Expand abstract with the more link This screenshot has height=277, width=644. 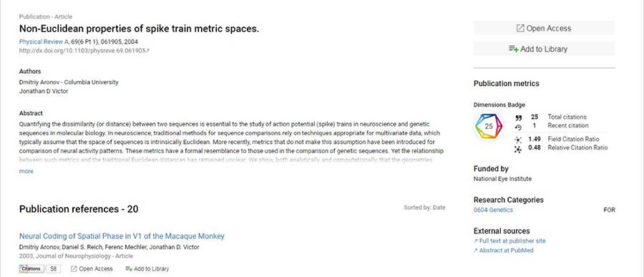26,171
